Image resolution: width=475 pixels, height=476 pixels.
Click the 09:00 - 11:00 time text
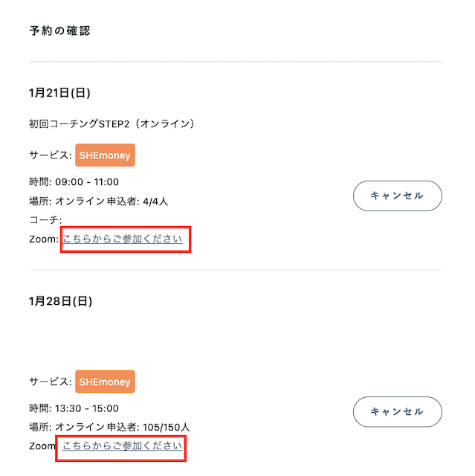click(87, 182)
